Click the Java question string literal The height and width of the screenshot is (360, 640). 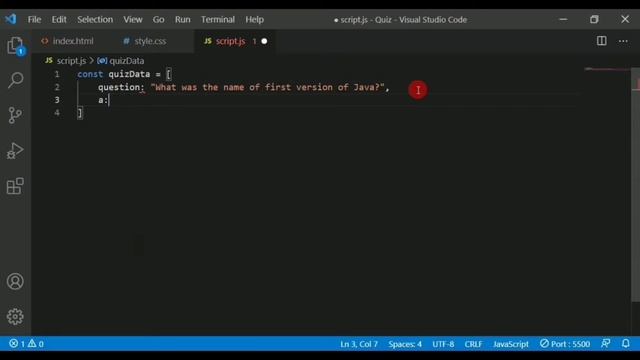point(267,87)
